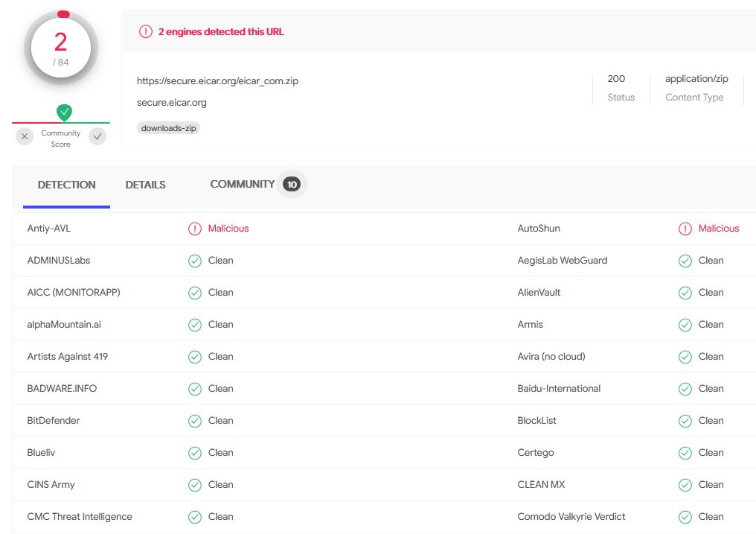Click AutoShun's Malicious verdict text

click(719, 228)
